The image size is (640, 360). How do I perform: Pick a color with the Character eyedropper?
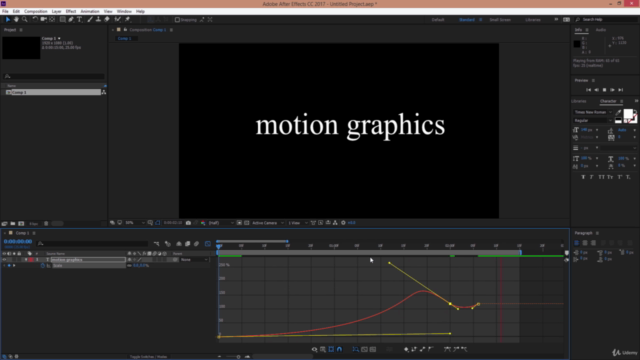tap(618, 112)
